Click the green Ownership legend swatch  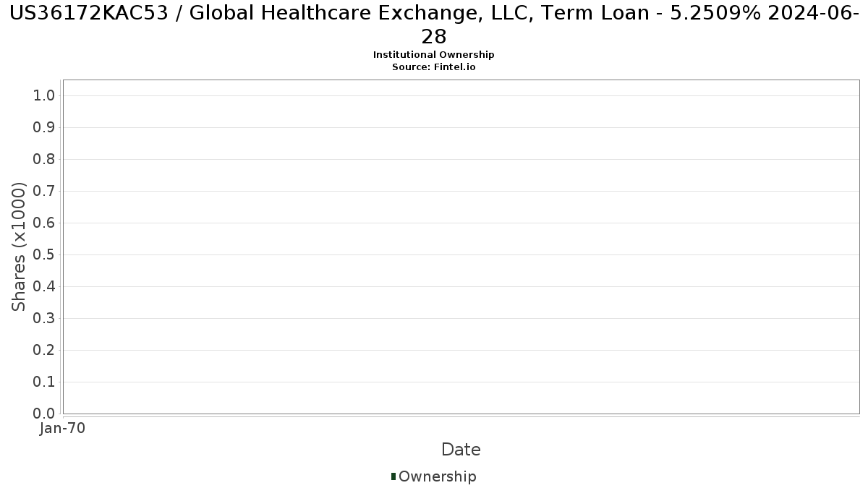point(393,476)
